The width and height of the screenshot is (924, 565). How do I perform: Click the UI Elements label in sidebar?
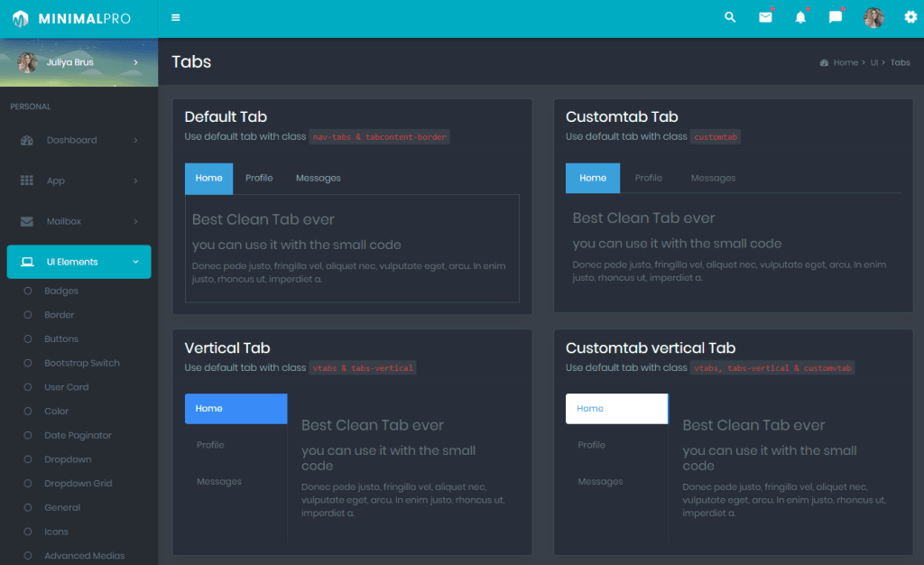pyautogui.click(x=72, y=262)
